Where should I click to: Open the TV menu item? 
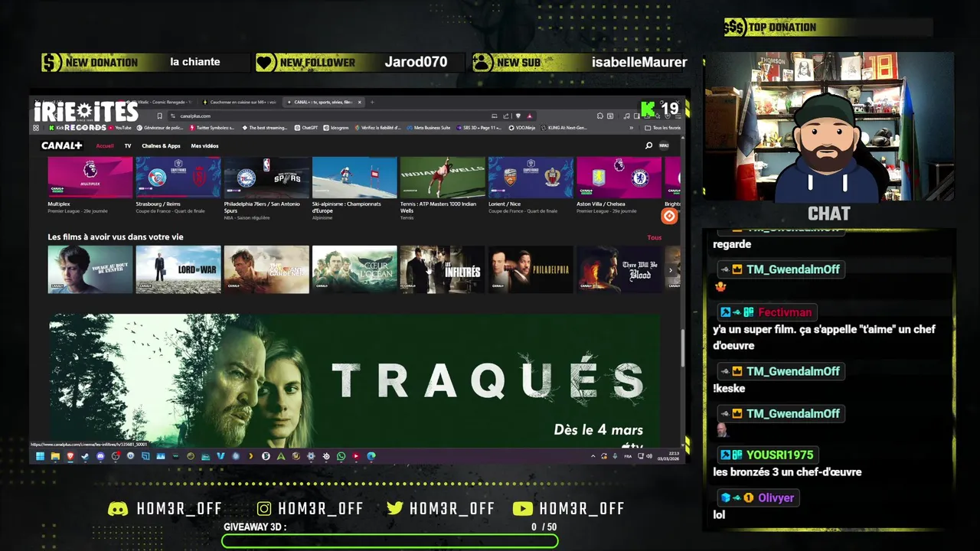pyautogui.click(x=128, y=145)
